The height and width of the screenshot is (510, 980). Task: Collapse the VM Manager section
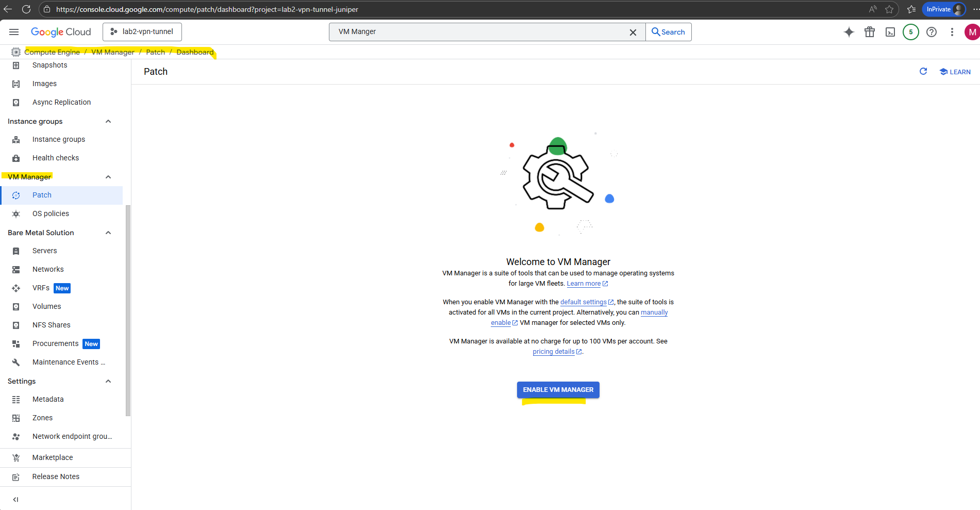pos(108,177)
